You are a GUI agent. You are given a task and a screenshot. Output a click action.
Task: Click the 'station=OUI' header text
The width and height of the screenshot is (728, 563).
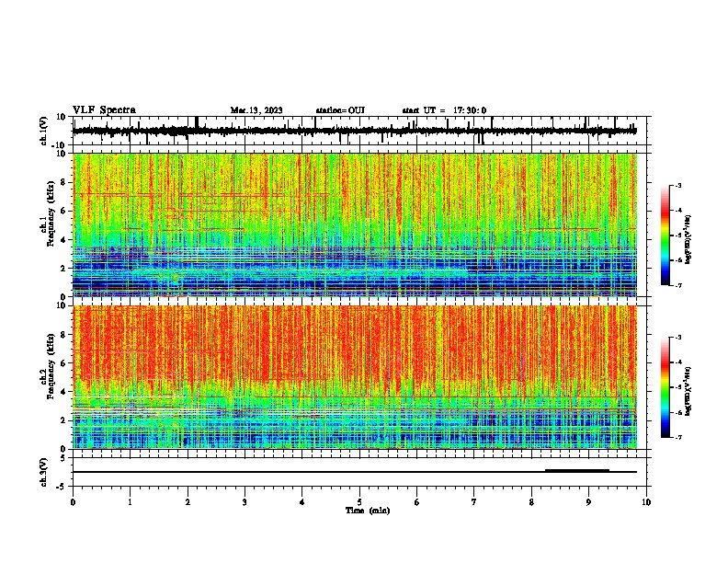click(x=340, y=110)
